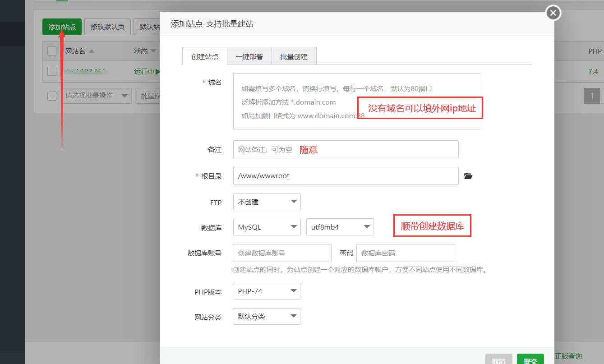Focus the 创建数据库账号 input field
604x364 pixels.
(282, 253)
